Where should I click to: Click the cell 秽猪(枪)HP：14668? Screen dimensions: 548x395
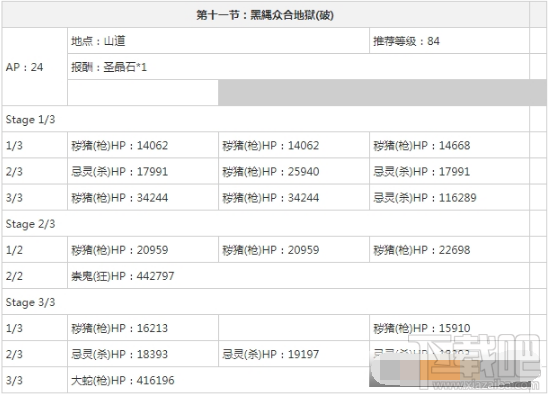coord(449,145)
